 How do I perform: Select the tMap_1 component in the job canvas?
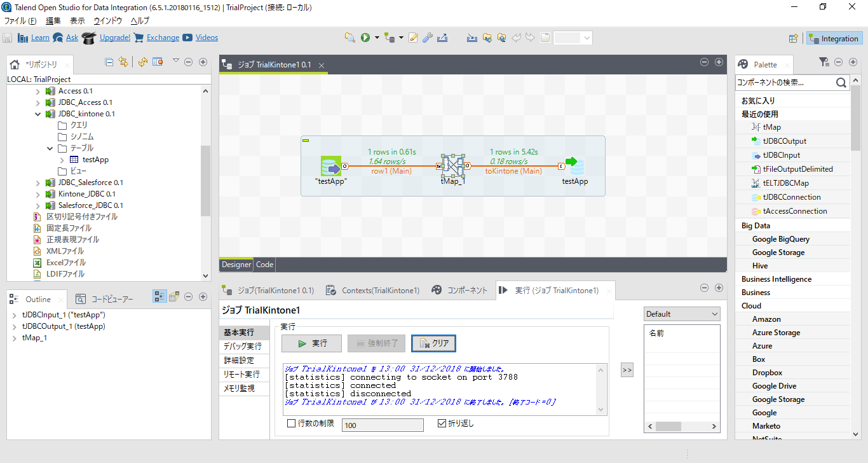pos(454,166)
